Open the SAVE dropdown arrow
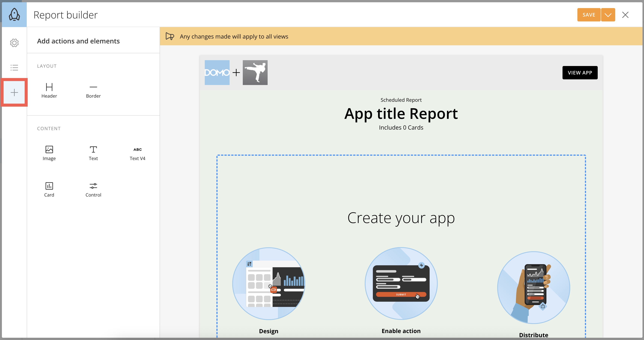This screenshot has height=340, width=644. [608, 15]
